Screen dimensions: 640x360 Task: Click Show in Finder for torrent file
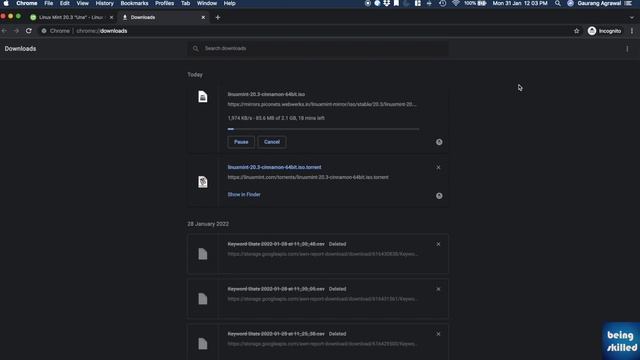pyautogui.click(x=244, y=195)
